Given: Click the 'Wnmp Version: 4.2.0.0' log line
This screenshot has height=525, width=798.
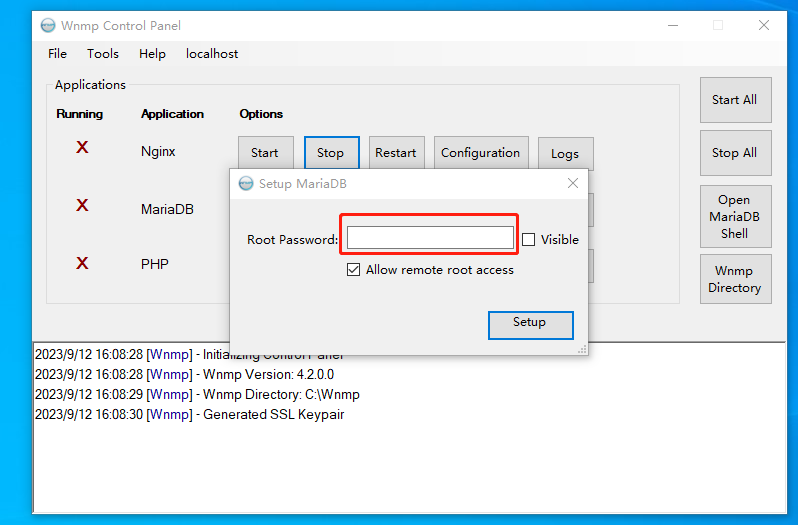Looking at the screenshot, I should pyautogui.click(x=184, y=374).
